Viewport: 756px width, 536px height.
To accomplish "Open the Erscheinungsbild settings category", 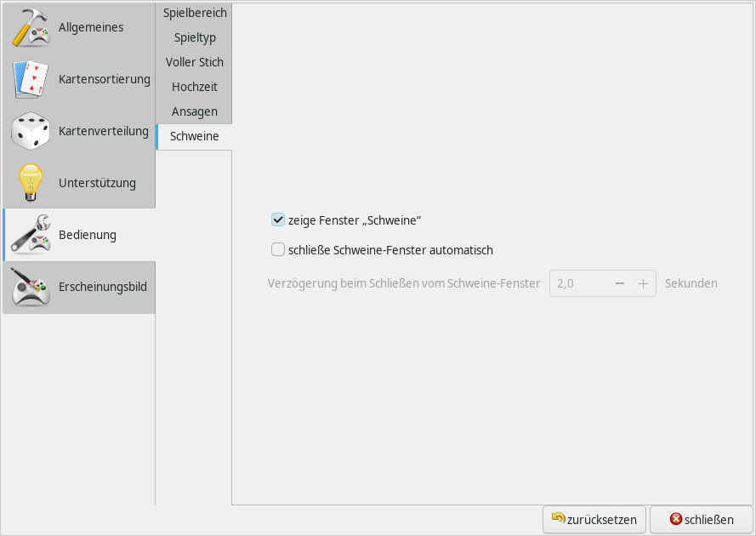I will click(x=102, y=288).
